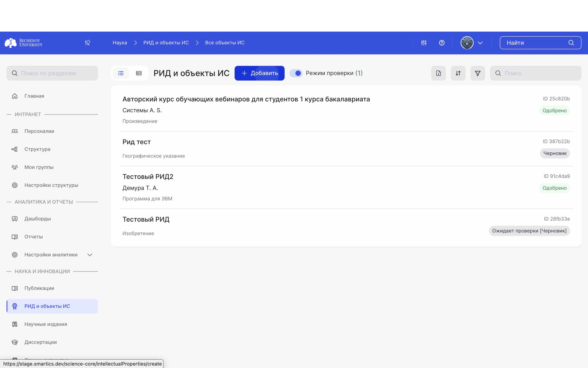
Task: Click the ID 91c4da9 label
Action: [557, 176]
